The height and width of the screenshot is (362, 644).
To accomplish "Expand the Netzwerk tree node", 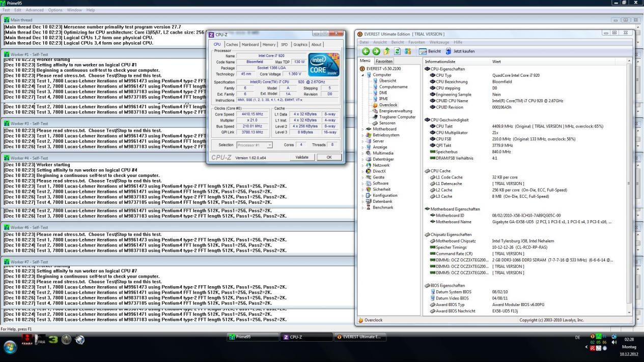I will pyautogui.click(x=363, y=165).
